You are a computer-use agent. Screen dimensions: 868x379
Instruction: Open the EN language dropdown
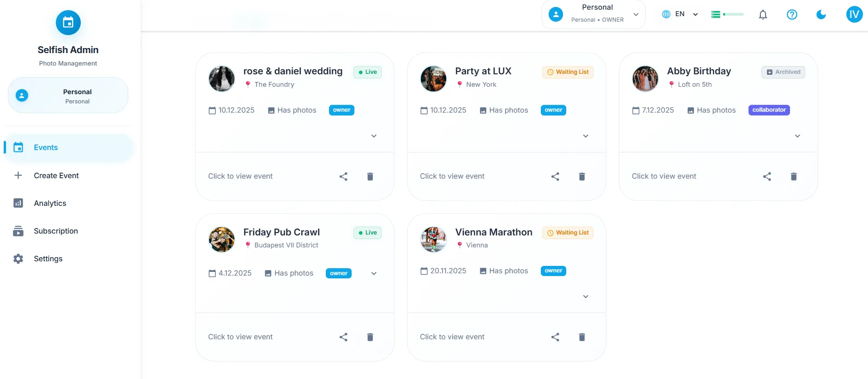pos(680,14)
